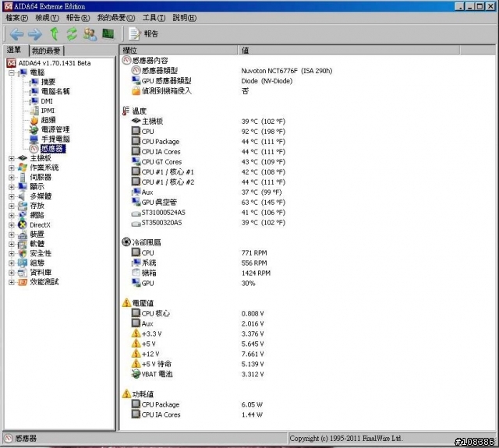Collapse the 電腦 tree node
The width and height of the screenshot is (499, 448).
point(12,72)
